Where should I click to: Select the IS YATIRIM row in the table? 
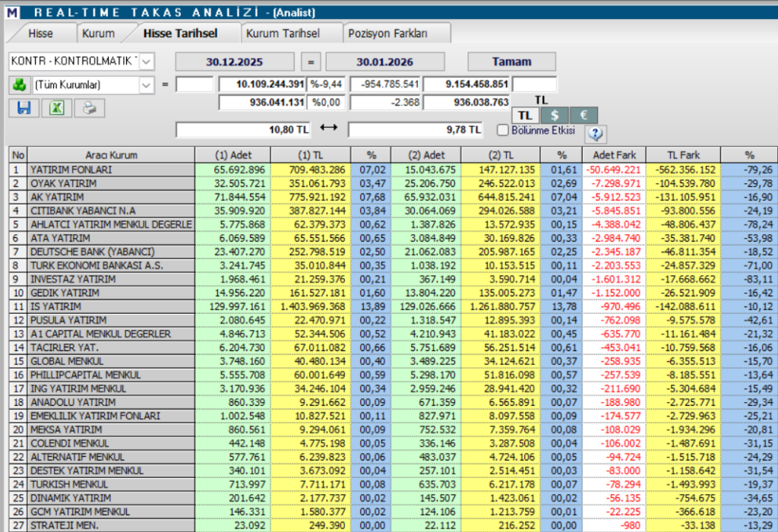coord(112,306)
